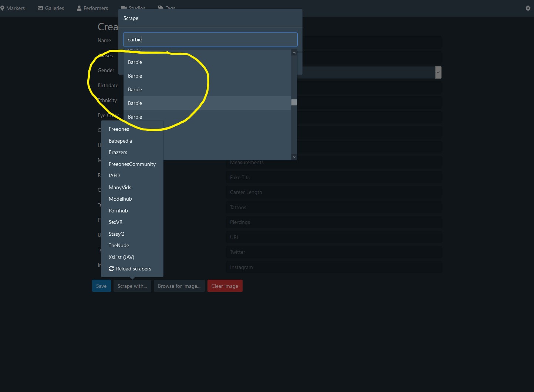Click the Tattoos input field
Image resolution: width=534 pixels, height=392 pixels.
point(334,207)
